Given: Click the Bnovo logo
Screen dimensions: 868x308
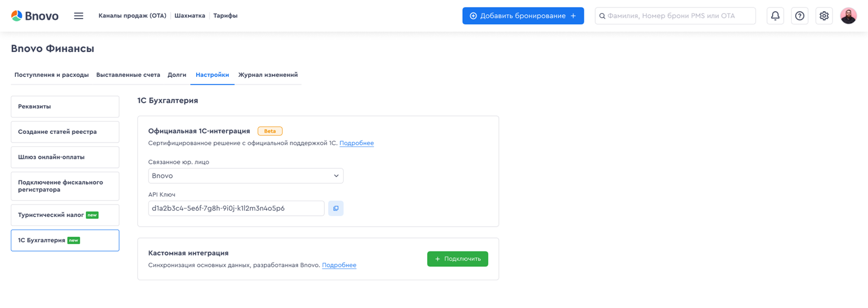Looking at the screenshot, I should tap(34, 16).
